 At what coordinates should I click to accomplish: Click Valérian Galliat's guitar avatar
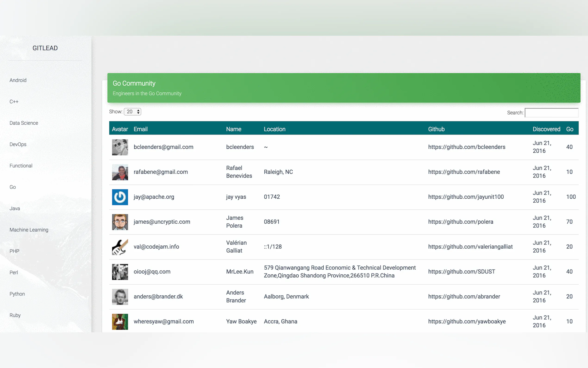[120, 247]
